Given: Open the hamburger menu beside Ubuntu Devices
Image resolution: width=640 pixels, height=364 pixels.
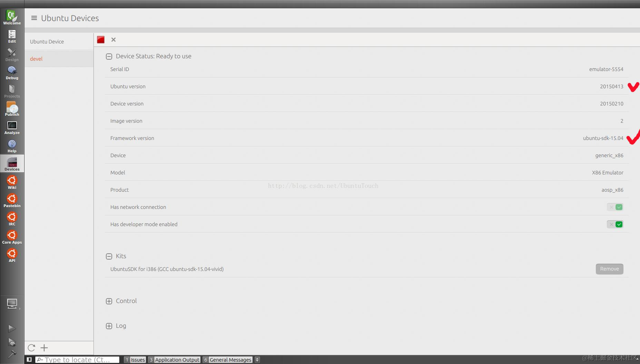Looking at the screenshot, I should click(34, 18).
